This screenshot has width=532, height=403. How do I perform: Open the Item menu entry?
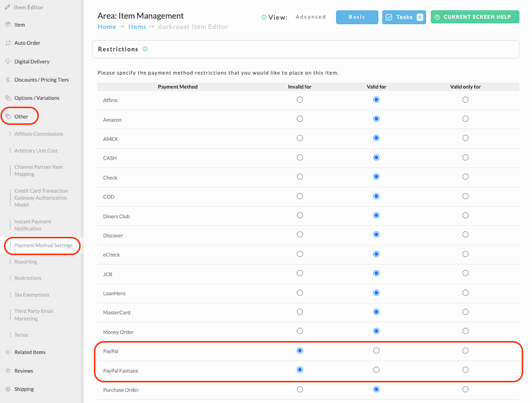click(20, 25)
